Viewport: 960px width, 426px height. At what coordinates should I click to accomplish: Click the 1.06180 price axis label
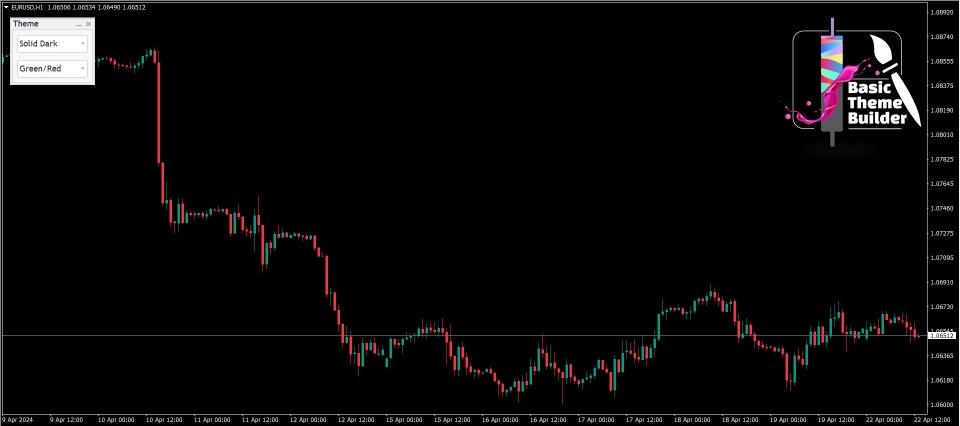(x=941, y=380)
